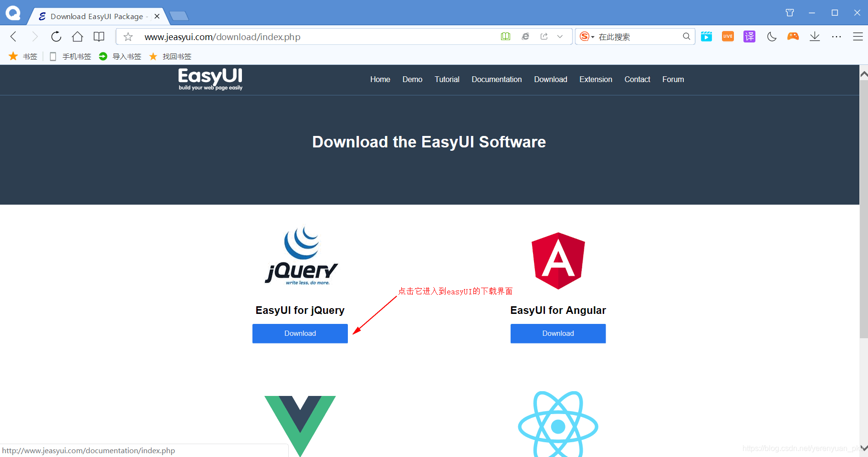Open the browser hamburger main menu
Screen dimensions: 868x457
click(858, 36)
